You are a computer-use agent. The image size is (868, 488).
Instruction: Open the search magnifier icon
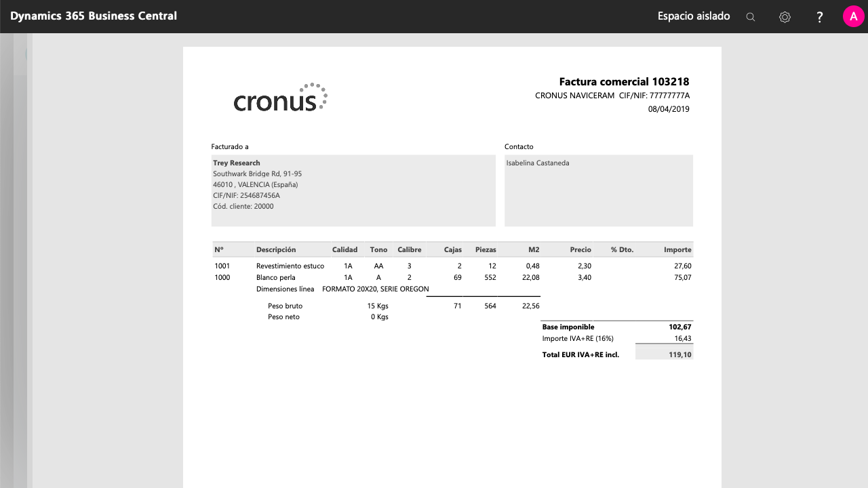750,17
